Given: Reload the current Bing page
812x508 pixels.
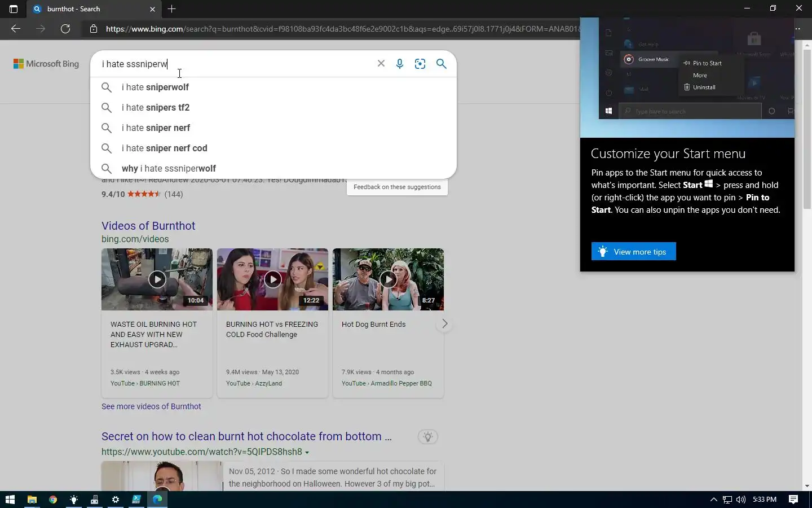Looking at the screenshot, I should (x=65, y=29).
